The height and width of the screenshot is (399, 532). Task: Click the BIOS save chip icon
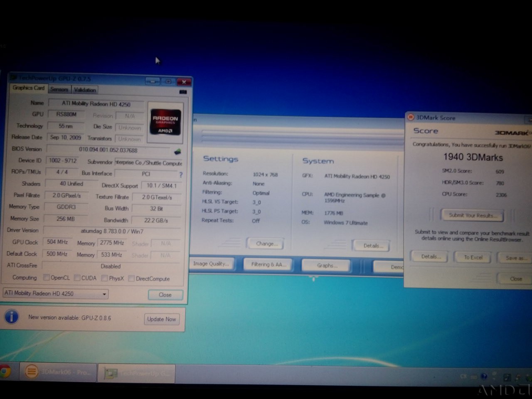tap(177, 152)
